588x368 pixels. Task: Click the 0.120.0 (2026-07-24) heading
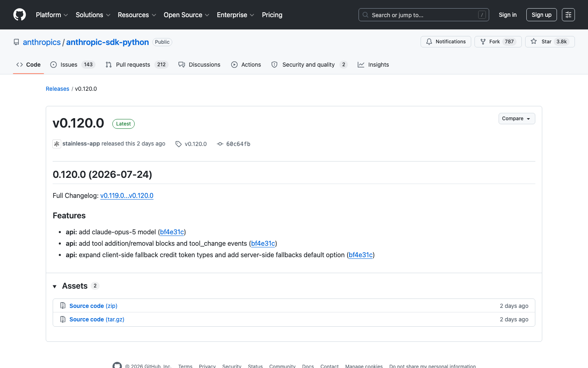tap(102, 174)
